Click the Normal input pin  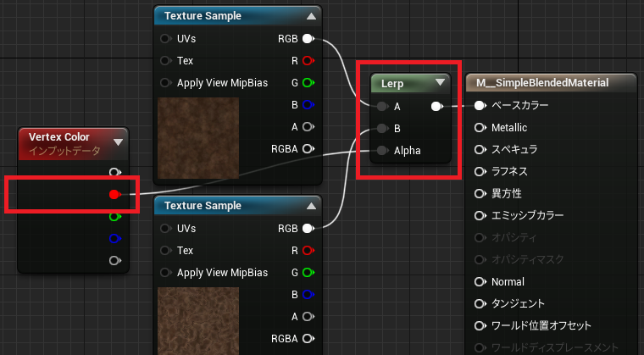[480, 282]
